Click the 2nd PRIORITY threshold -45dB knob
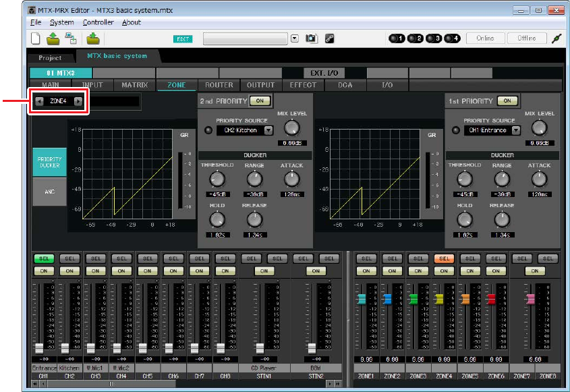Screen dimensions: 570x392 tap(217, 179)
